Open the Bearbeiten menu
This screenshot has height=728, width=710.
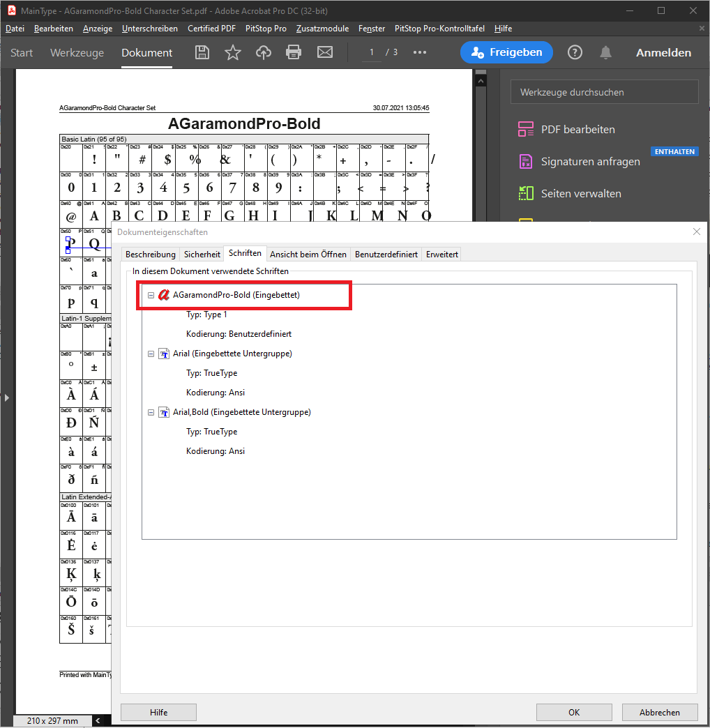tap(54, 29)
